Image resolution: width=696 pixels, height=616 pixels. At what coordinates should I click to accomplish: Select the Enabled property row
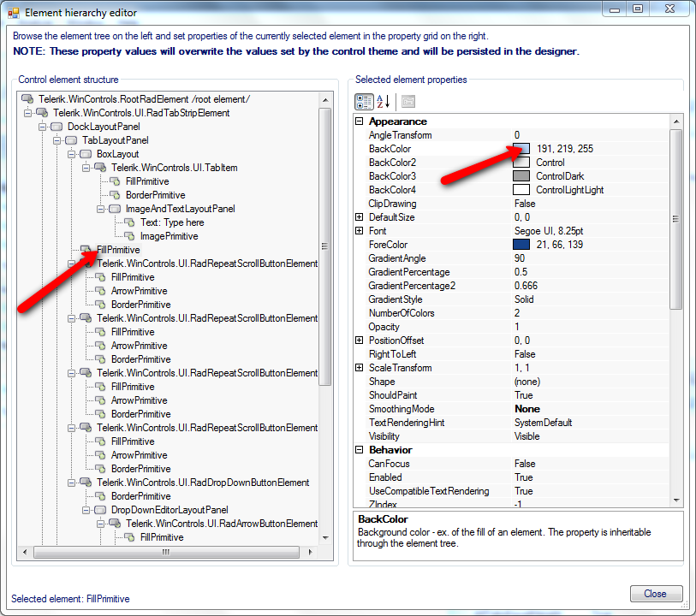pos(517,477)
